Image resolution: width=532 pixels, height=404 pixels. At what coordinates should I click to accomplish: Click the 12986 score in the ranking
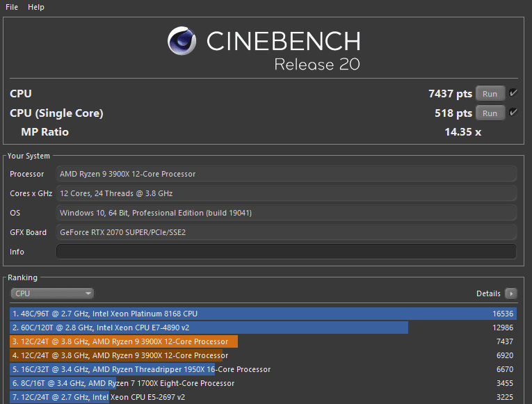coord(503,328)
